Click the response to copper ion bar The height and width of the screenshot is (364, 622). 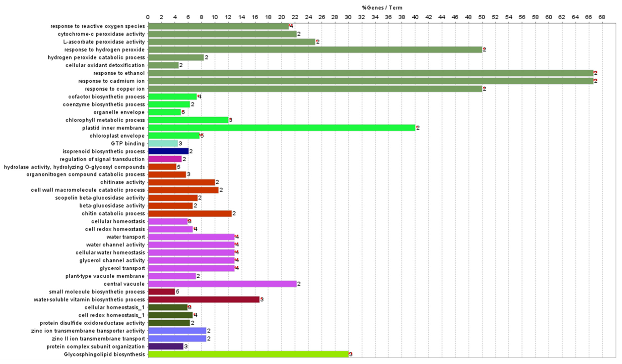coord(315,89)
